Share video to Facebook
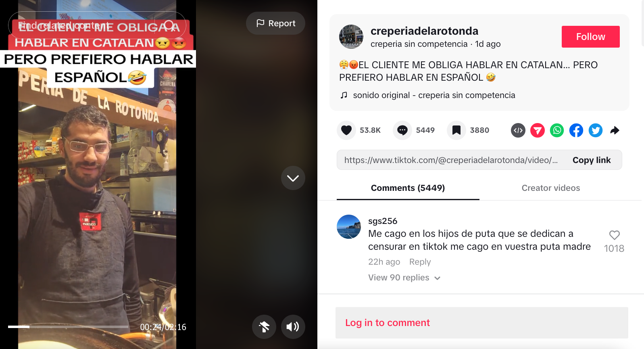Screen dimensions: 644x349 point(576,130)
